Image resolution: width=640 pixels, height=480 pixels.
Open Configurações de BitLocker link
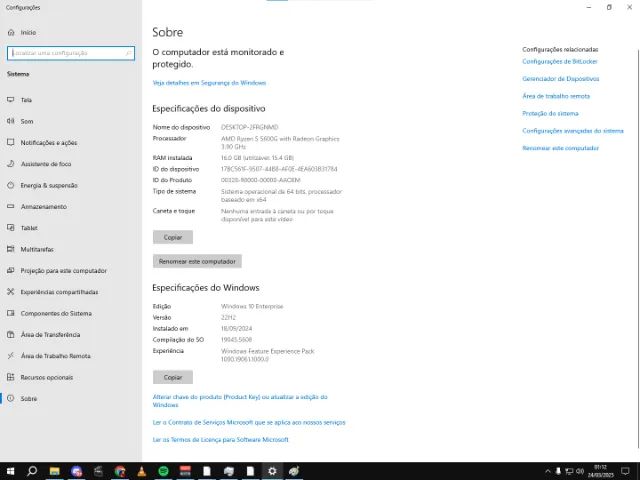560,61
